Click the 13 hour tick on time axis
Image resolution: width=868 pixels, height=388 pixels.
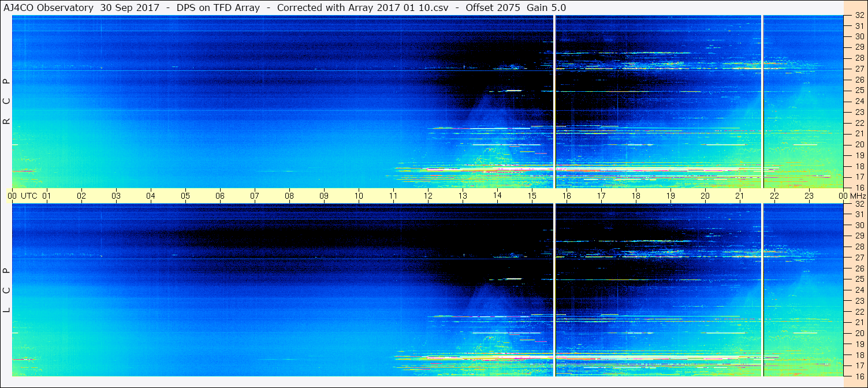tap(463, 196)
